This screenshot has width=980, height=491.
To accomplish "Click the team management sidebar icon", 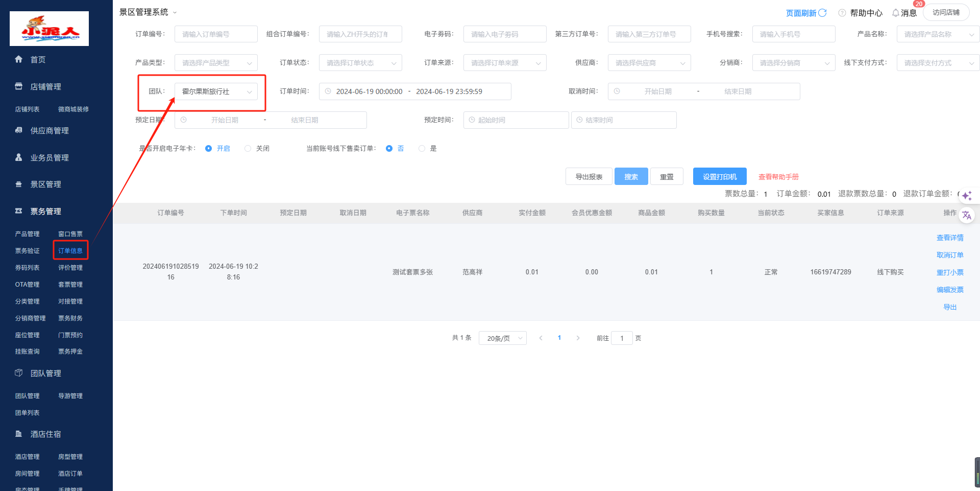I will tap(19, 373).
